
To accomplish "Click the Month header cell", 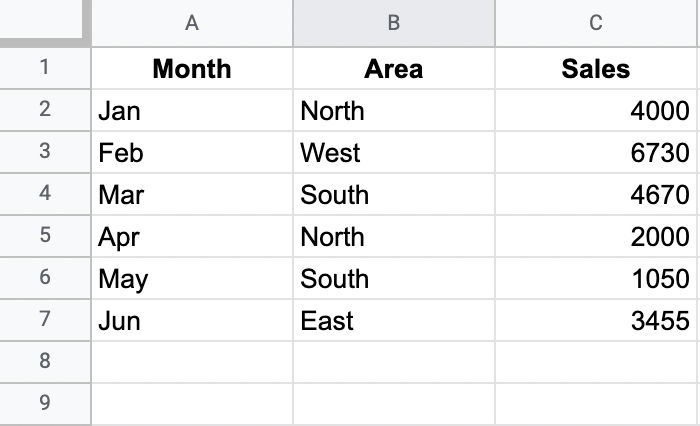I will tap(192, 68).
